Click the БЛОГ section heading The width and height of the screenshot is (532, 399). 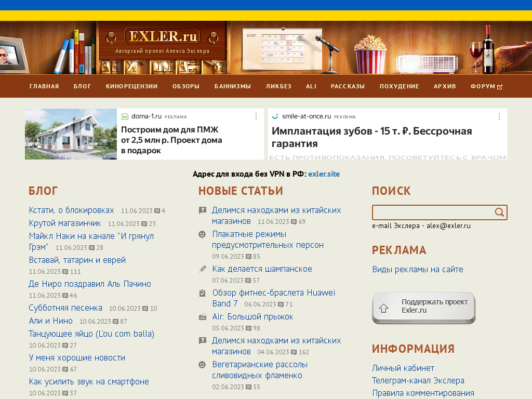tap(43, 191)
